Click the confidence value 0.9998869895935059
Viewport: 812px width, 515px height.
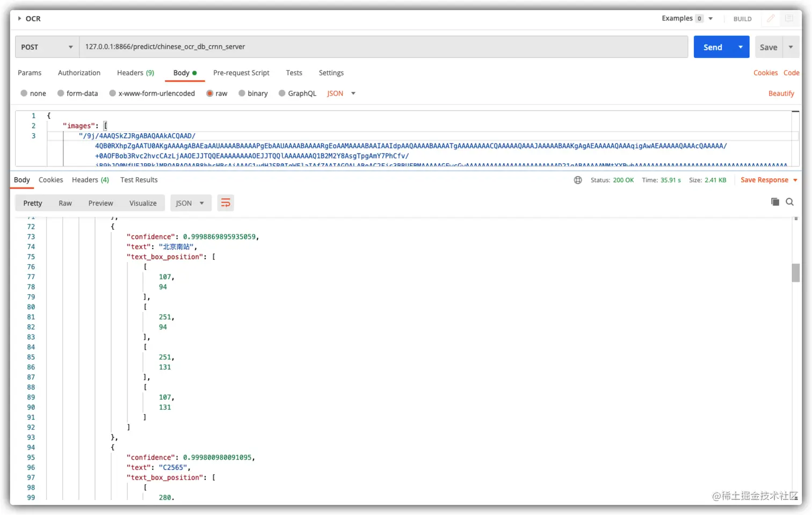tap(219, 237)
